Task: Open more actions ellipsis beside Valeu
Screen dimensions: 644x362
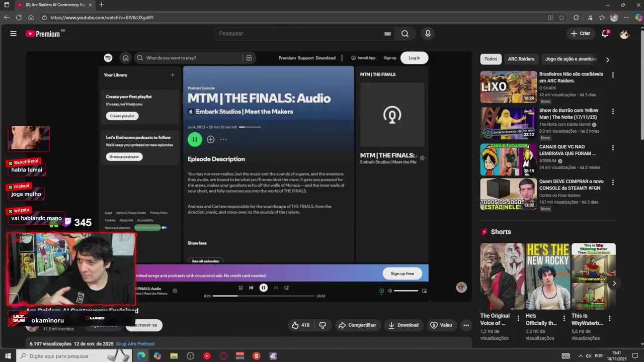Action: click(x=466, y=325)
